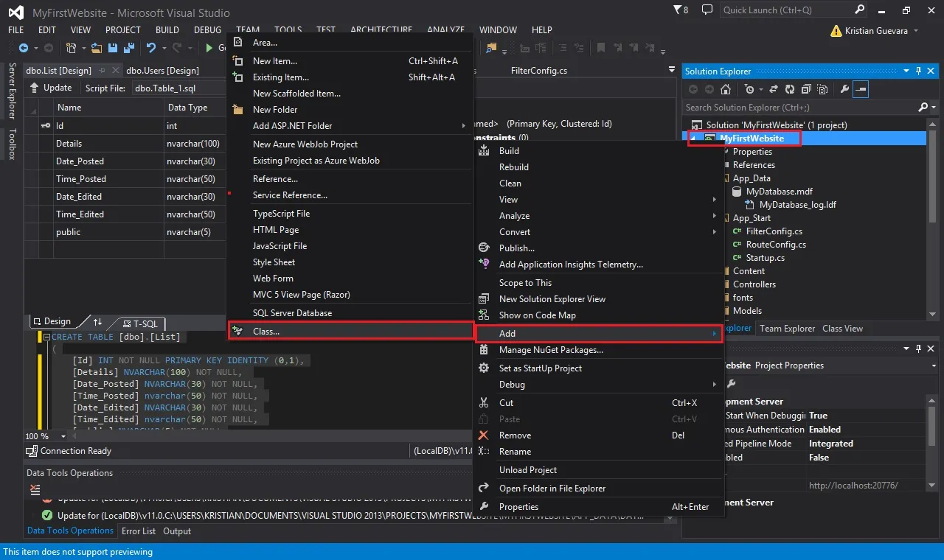This screenshot has width=944, height=560.
Task: Click the Update button in table designer
Action: (51, 88)
